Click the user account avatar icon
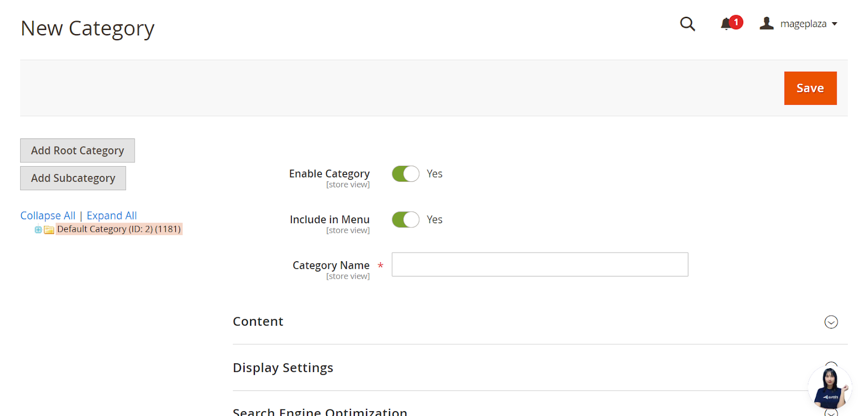This screenshot has width=868, height=416. click(x=767, y=23)
